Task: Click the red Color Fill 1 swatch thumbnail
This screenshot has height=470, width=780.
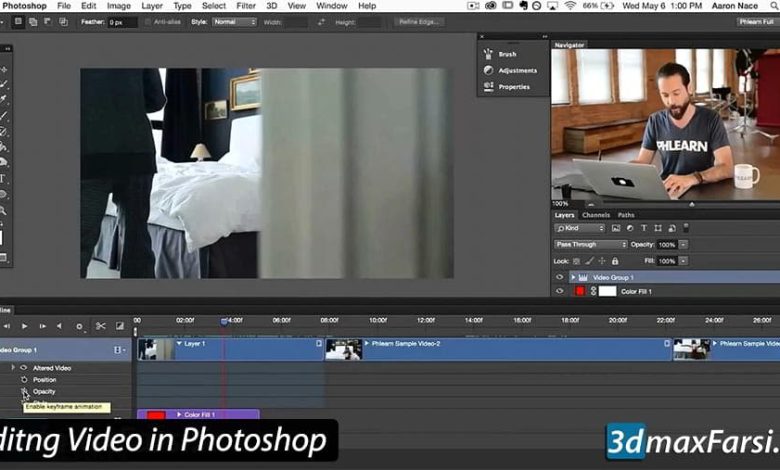Action: 579,291
